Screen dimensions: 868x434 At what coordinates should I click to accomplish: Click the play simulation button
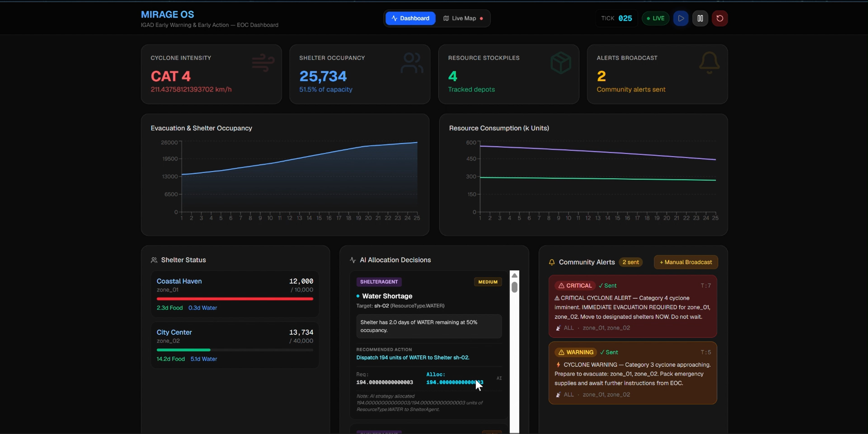click(x=681, y=18)
